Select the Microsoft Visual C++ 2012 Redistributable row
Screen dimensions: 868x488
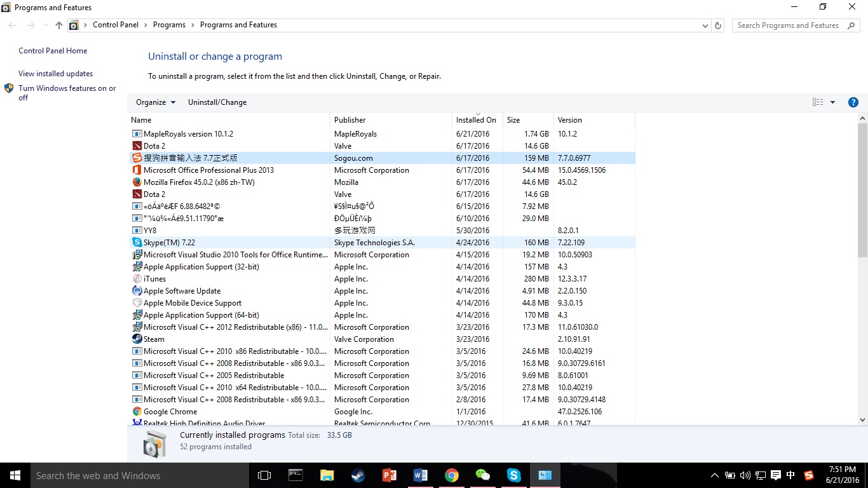click(381, 327)
